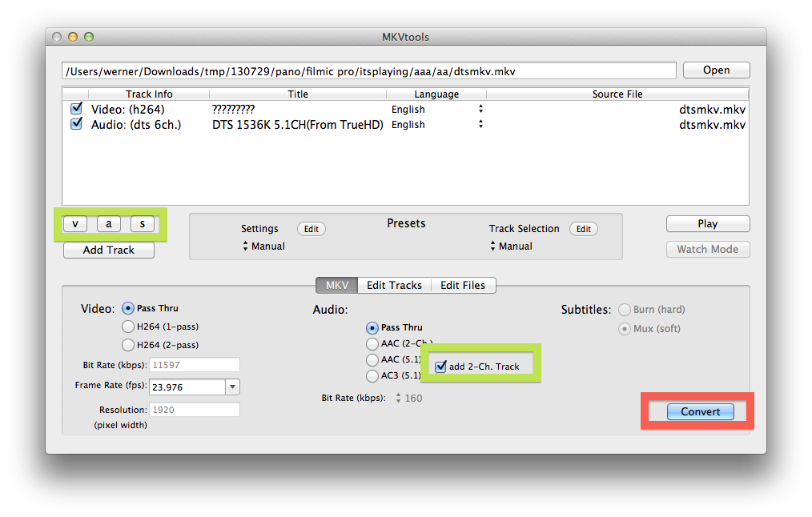Select Mux (soft) subtitles option
This screenshot has width=812, height=517.
625,329
